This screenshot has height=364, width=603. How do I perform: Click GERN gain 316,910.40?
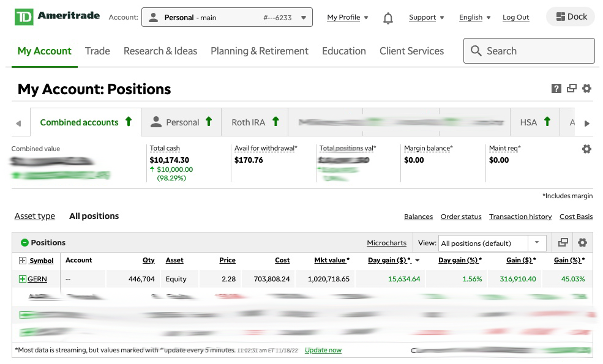[518, 279]
